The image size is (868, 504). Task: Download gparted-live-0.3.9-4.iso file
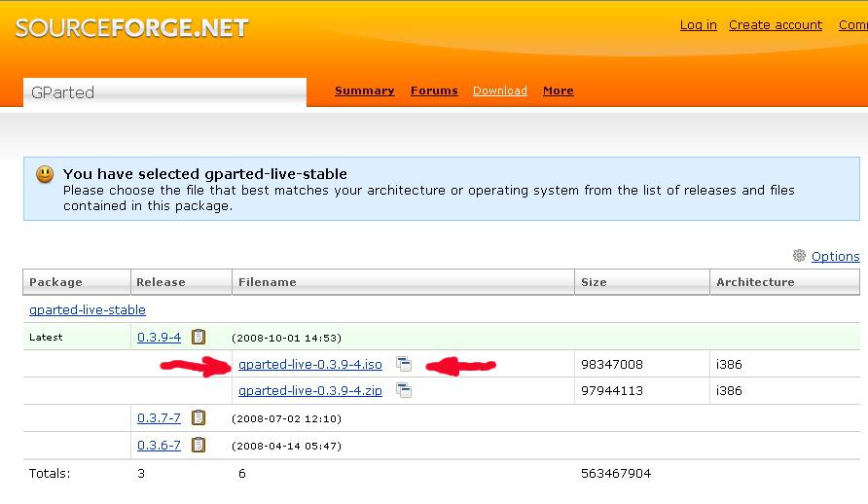310,364
